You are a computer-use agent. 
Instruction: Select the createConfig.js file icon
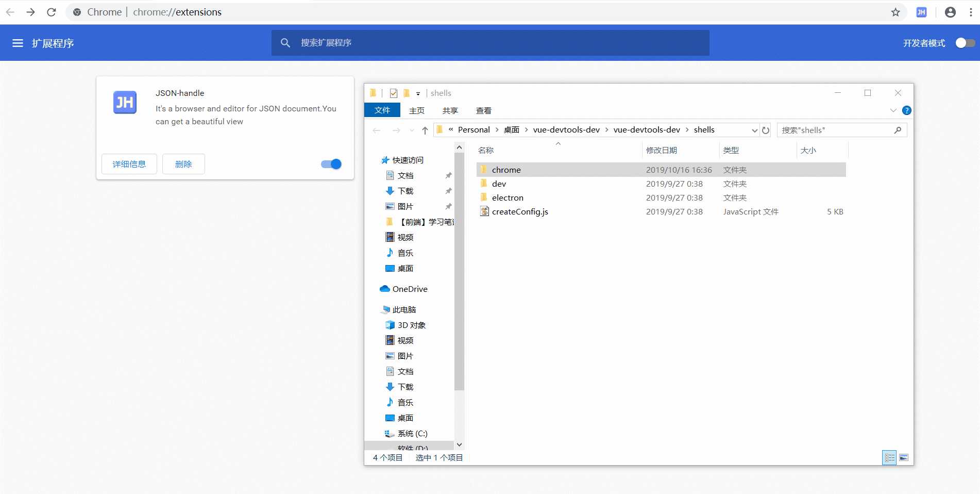(x=484, y=211)
